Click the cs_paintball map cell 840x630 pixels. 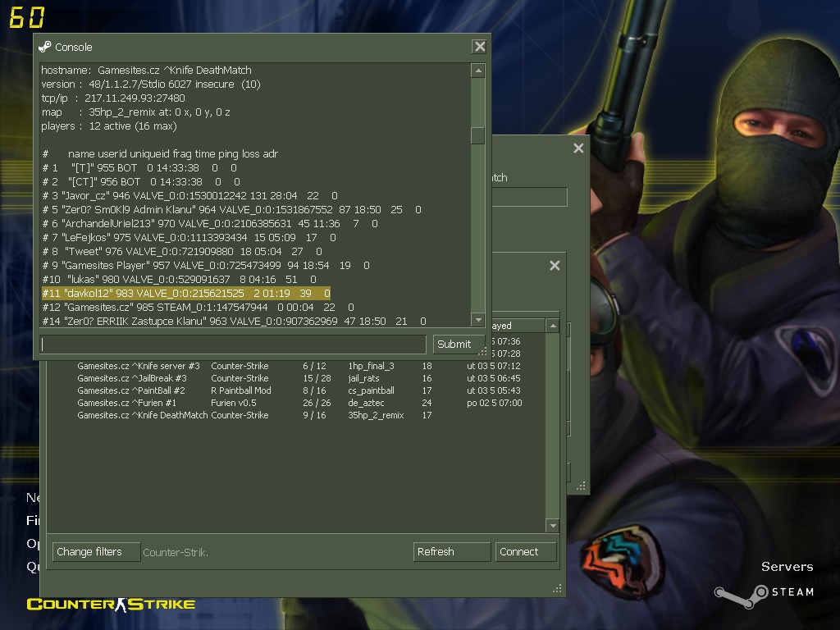coord(371,390)
